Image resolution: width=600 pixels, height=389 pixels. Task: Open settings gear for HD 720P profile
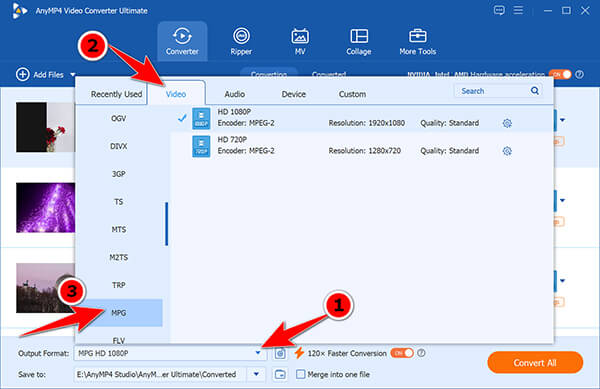click(507, 151)
